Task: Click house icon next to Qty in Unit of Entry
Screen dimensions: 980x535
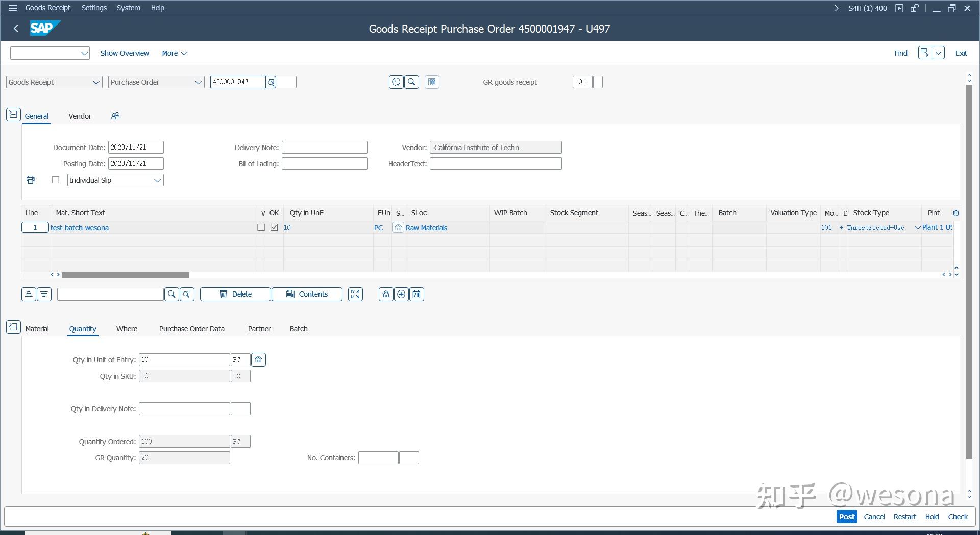Action: click(x=259, y=360)
